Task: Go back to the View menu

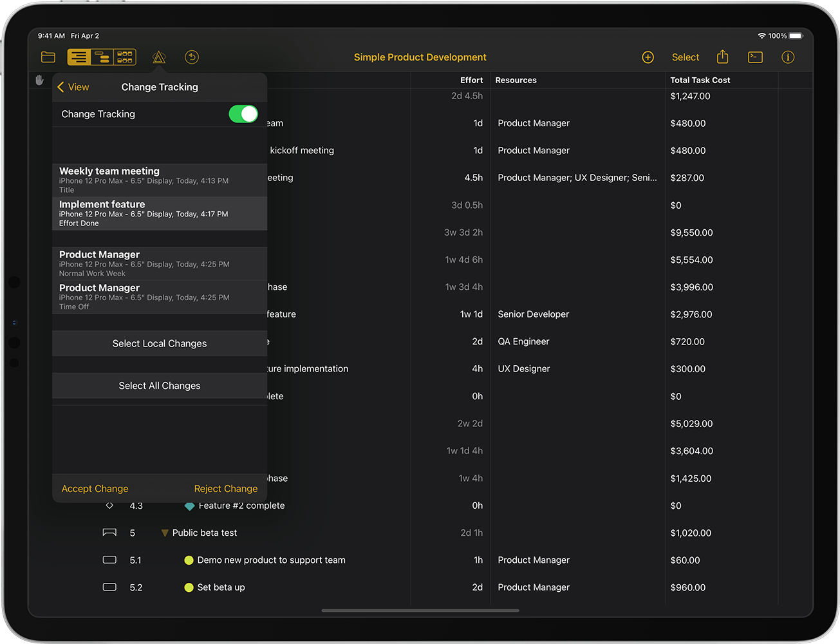Action: [x=73, y=87]
